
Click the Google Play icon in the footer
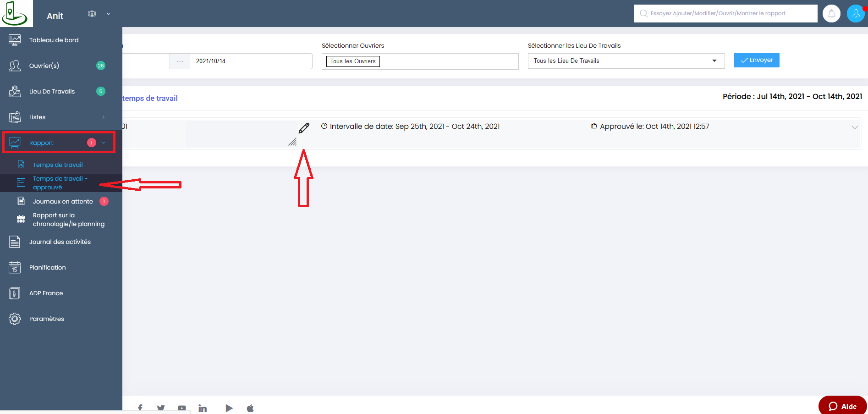pyautogui.click(x=229, y=408)
